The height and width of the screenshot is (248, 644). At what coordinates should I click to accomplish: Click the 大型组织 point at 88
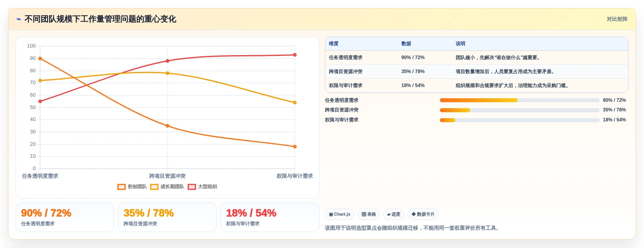(167, 61)
